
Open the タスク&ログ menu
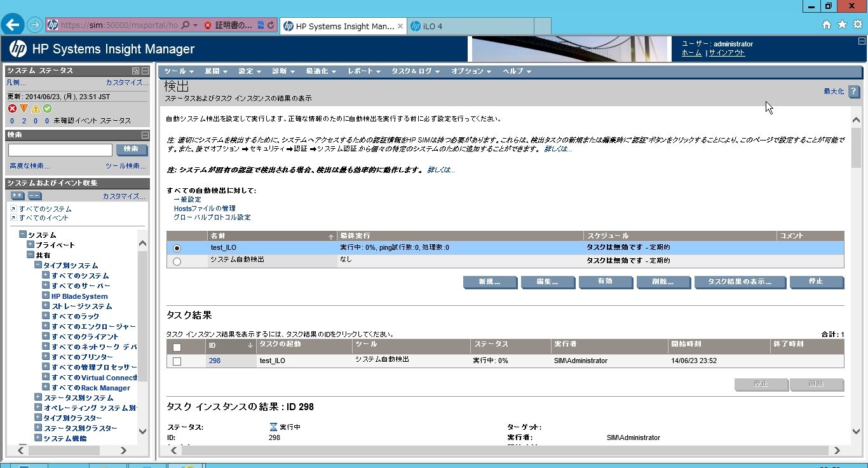[x=416, y=71]
